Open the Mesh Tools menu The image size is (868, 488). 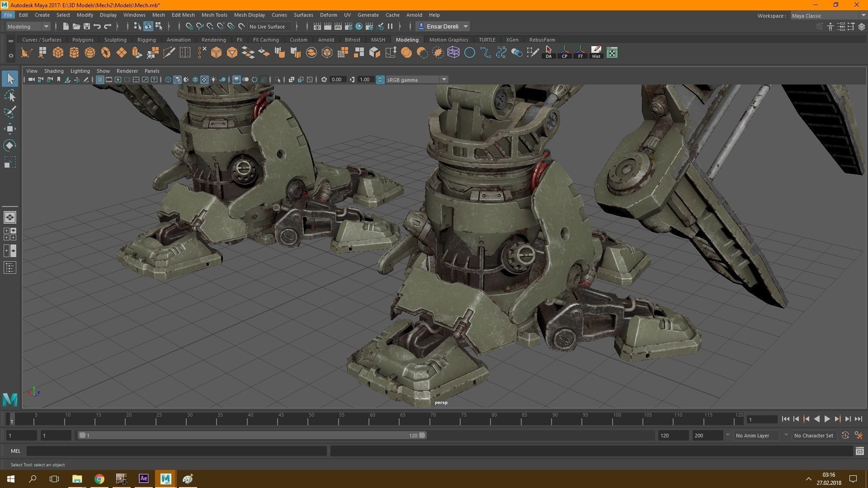[x=214, y=15]
